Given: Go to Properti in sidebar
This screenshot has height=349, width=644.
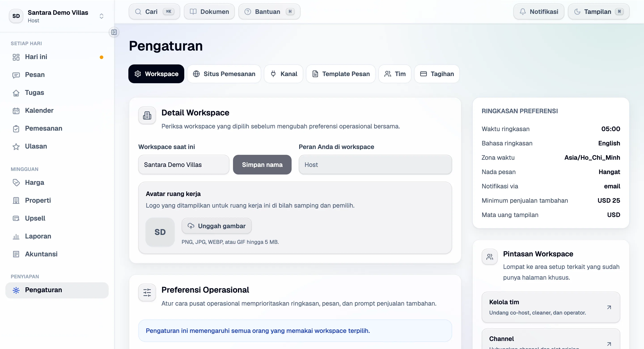Looking at the screenshot, I should point(57,200).
